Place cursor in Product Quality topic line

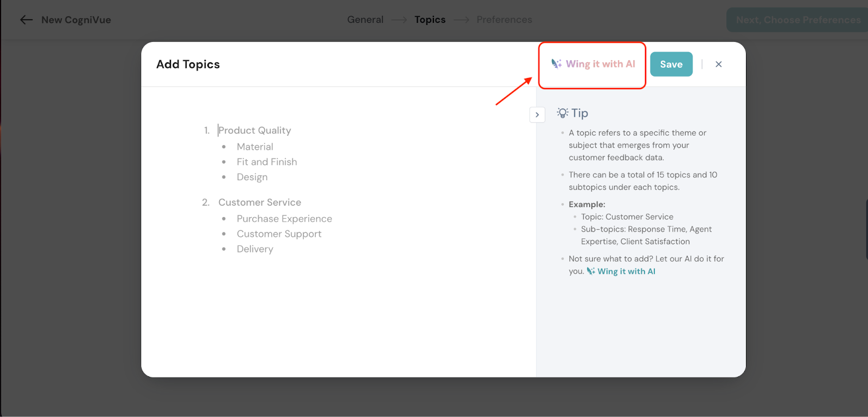254,130
